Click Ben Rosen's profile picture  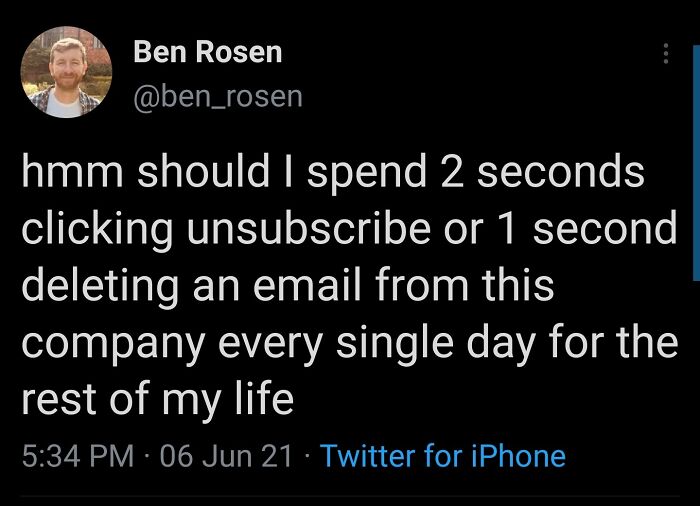click(66, 72)
